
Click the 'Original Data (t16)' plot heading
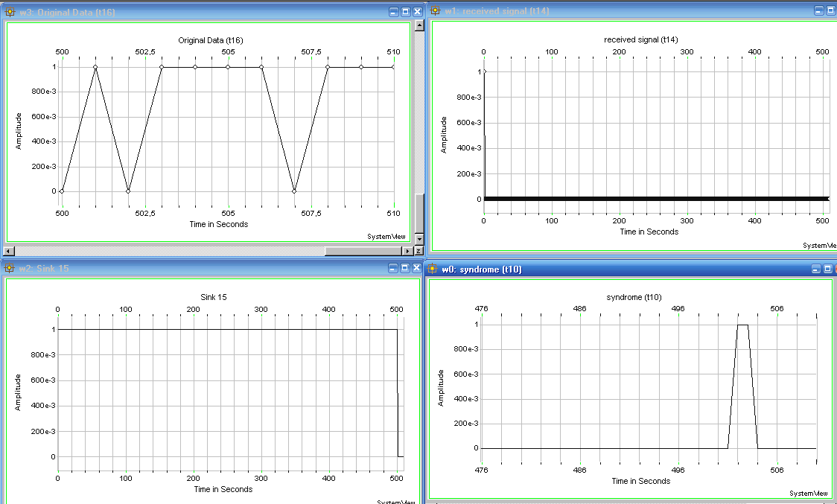pos(211,40)
